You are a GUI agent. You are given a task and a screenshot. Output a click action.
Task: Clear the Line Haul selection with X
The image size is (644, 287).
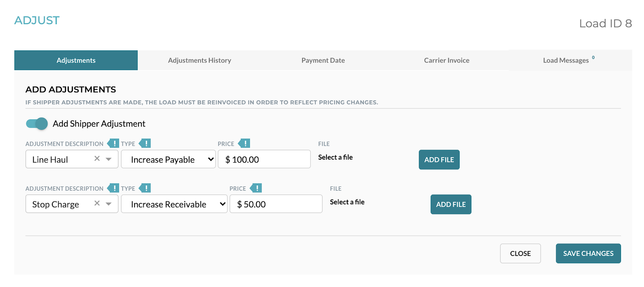pos(97,159)
